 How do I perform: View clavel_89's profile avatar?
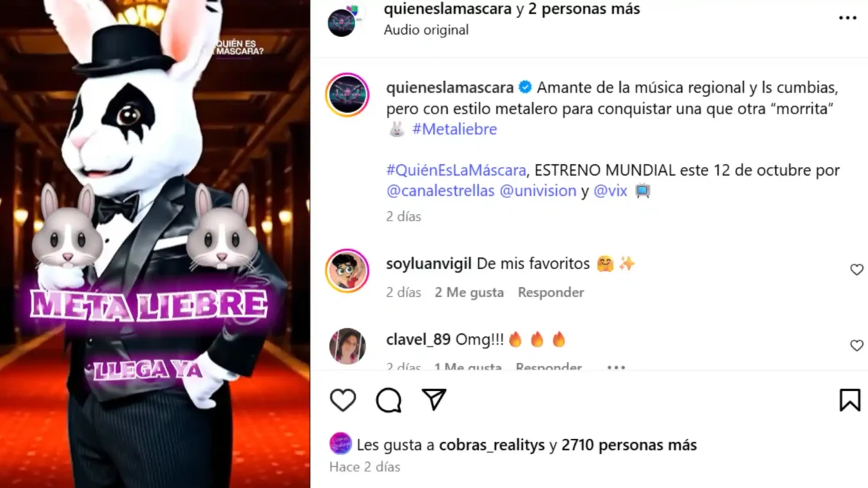pyautogui.click(x=347, y=346)
